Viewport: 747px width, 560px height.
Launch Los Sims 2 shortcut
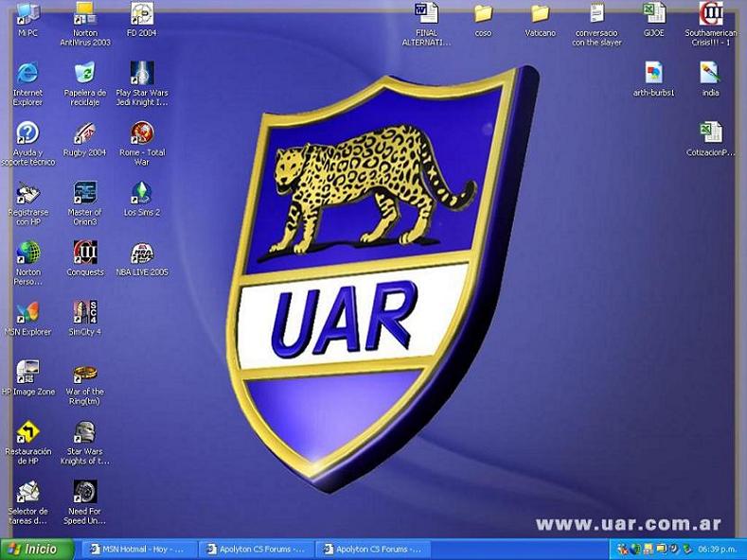142,199
